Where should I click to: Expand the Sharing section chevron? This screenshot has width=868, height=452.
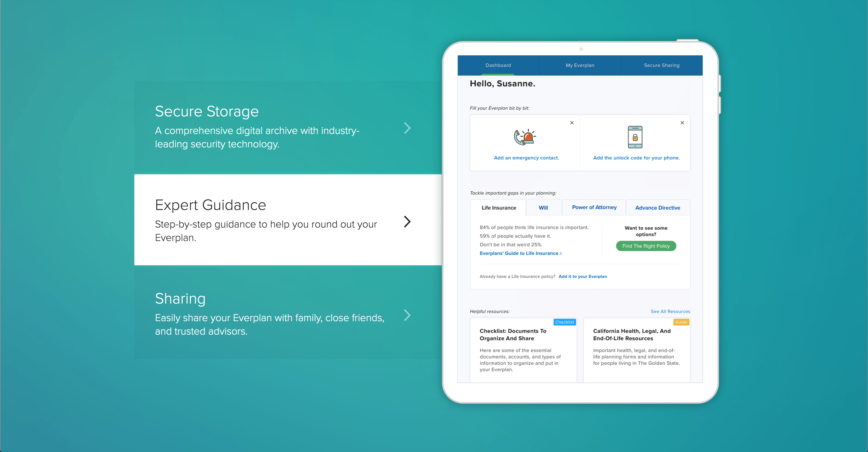(x=407, y=315)
